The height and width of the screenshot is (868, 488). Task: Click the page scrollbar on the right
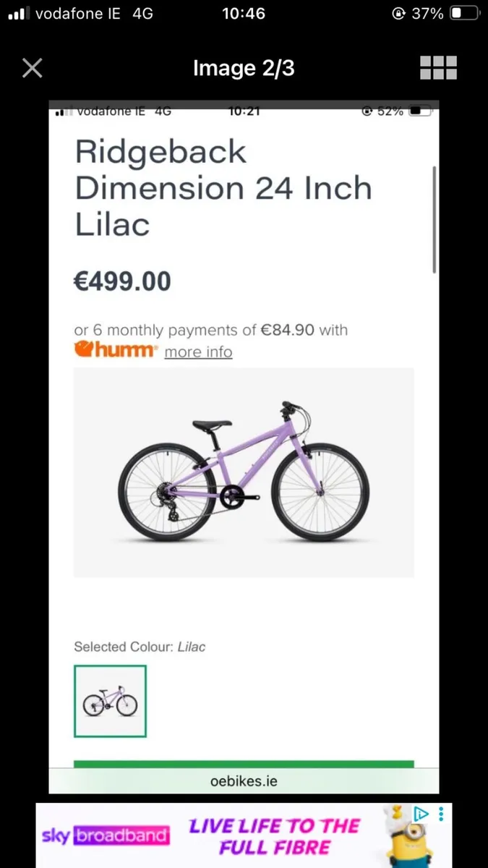pos(435,219)
